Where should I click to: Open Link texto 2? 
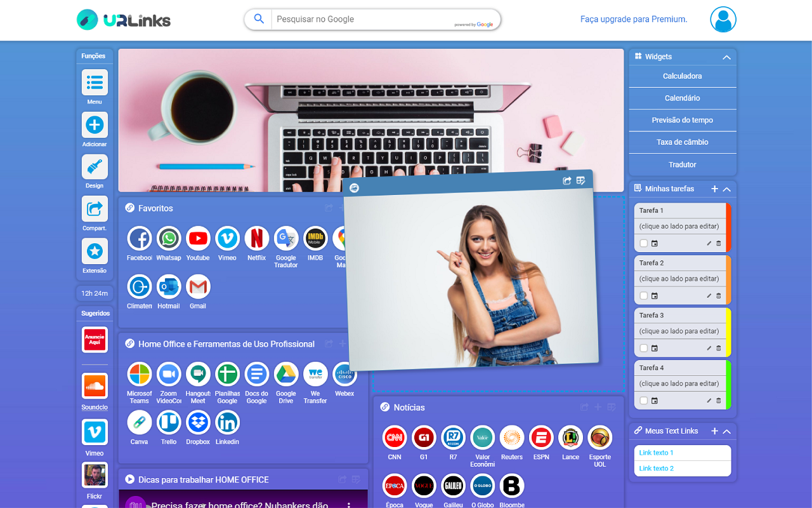[656, 469]
